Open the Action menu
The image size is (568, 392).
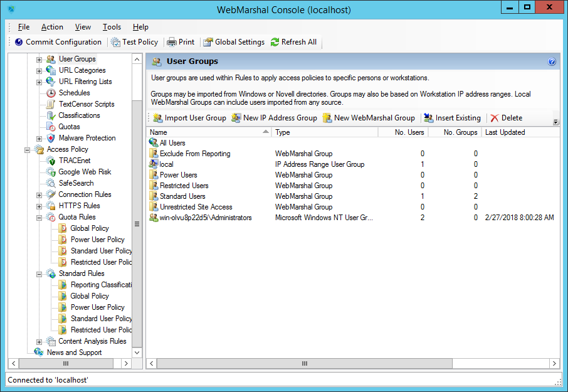click(x=52, y=27)
